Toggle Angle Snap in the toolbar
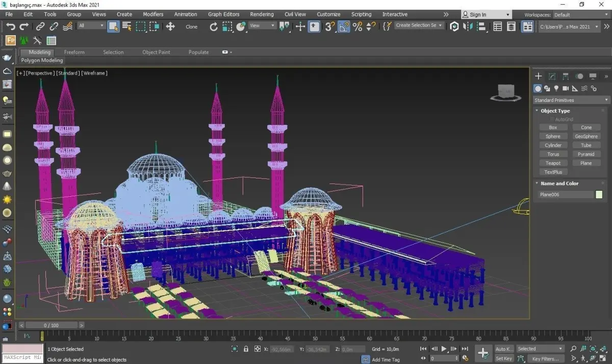This screenshot has width=612, height=364. pos(344,27)
